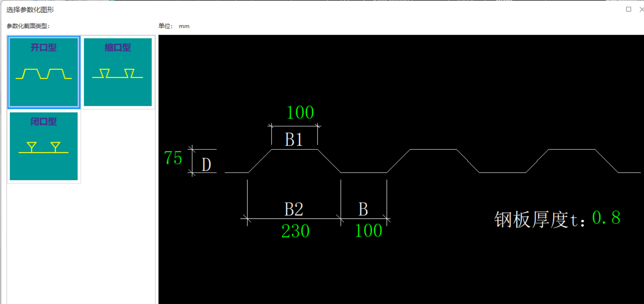Pick the 闭口型 section type thumbnail
This screenshot has width=644, height=304.
pos(44,146)
